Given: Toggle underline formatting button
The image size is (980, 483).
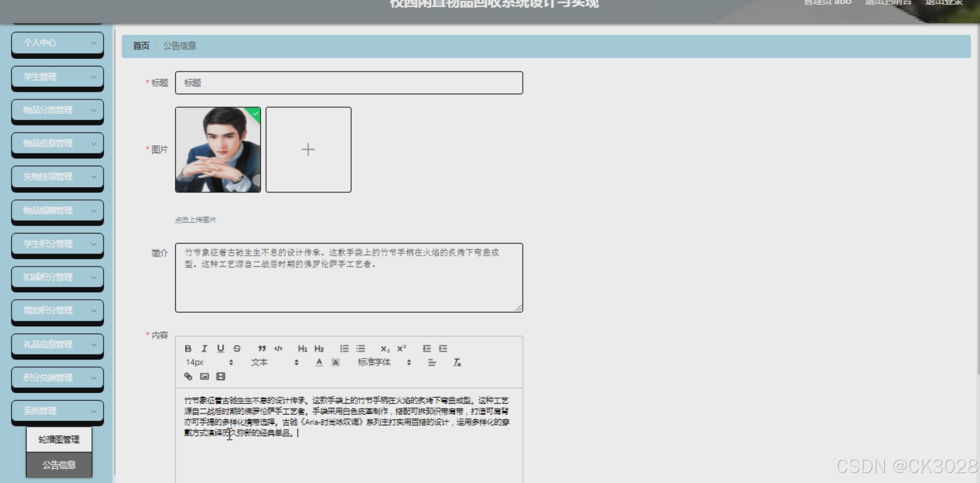Looking at the screenshot, I should click(220, 348).
